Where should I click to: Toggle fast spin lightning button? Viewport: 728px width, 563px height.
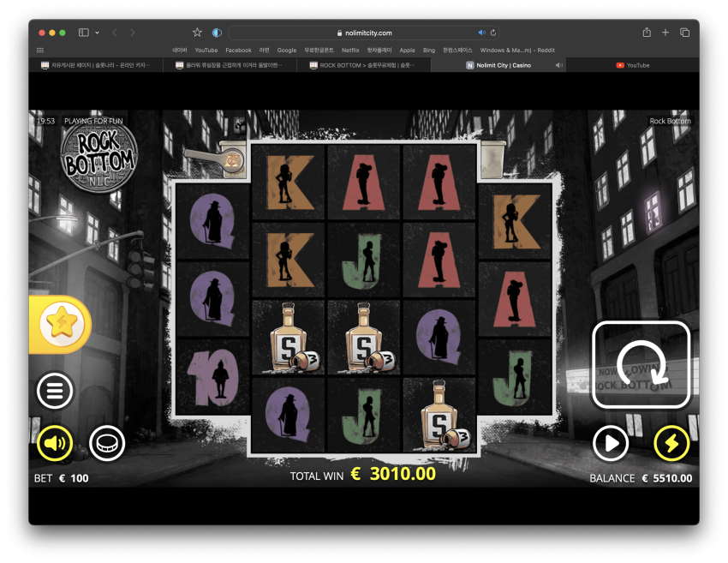671,443
